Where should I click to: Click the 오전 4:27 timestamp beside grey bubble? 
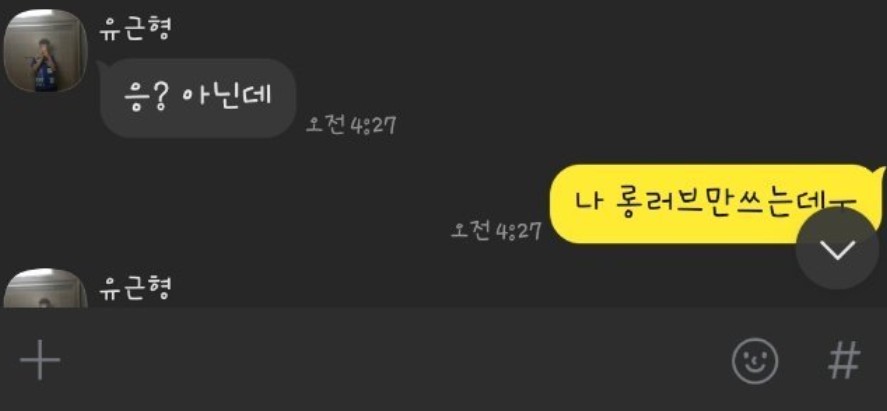click(x=351, y=125)
